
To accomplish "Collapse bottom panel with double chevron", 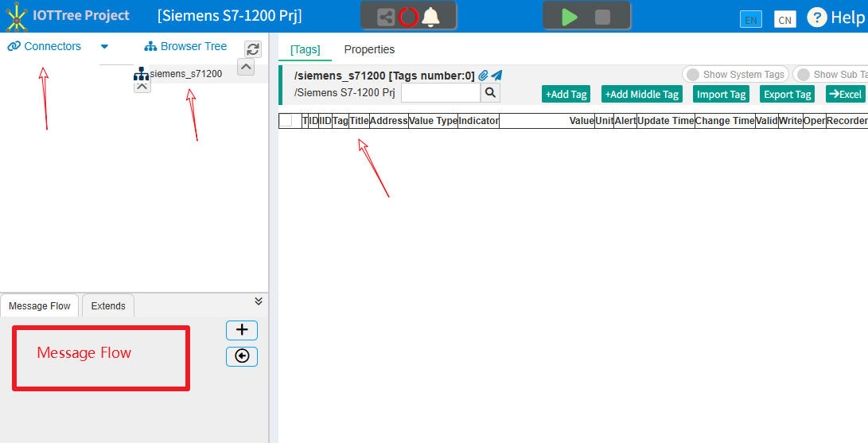I will point(259,301).
